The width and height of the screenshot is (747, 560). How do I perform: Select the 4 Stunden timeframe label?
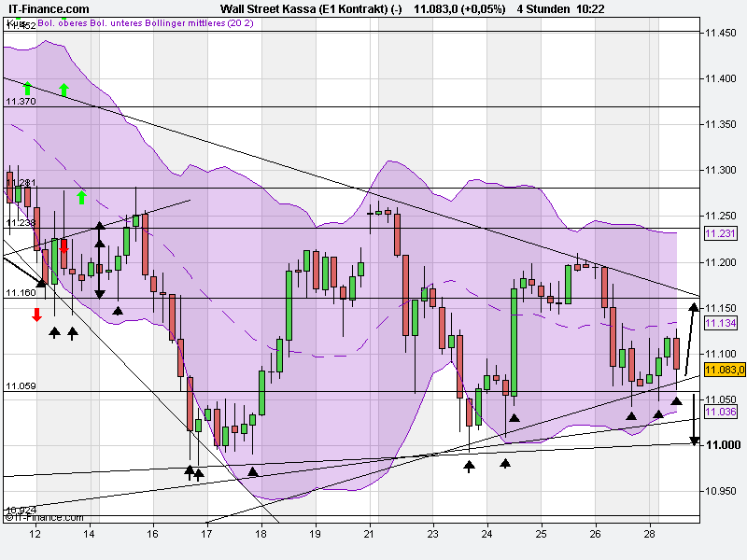pos(543,9)
